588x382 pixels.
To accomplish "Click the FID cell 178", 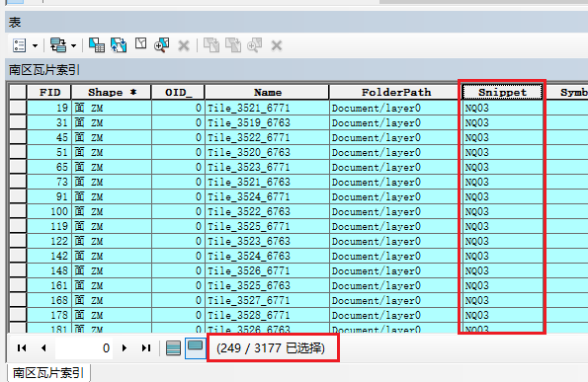I will pyautogui.click(x=49, y=315).
